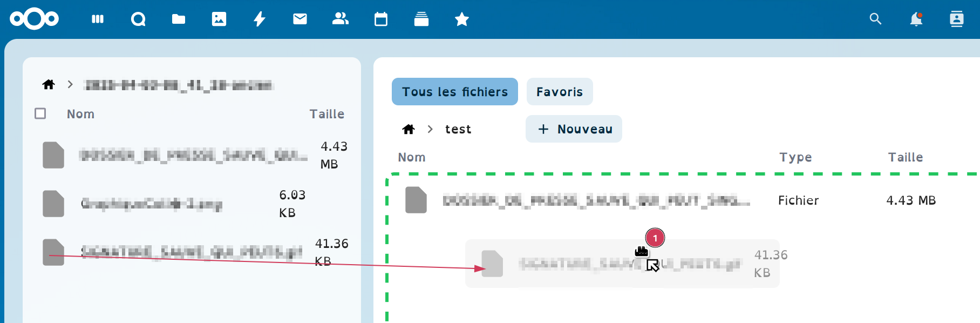Open the Calendar app

click(381, 19)
